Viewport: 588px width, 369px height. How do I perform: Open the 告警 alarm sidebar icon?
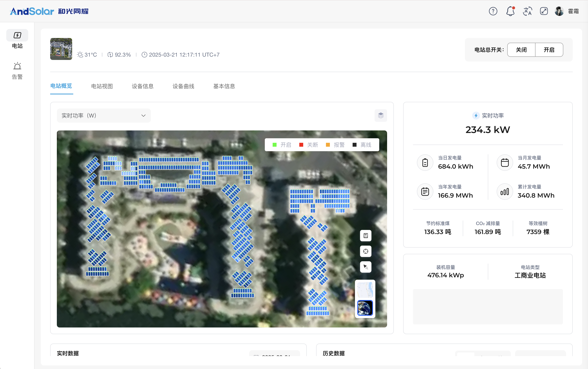(x=17, y=66)
